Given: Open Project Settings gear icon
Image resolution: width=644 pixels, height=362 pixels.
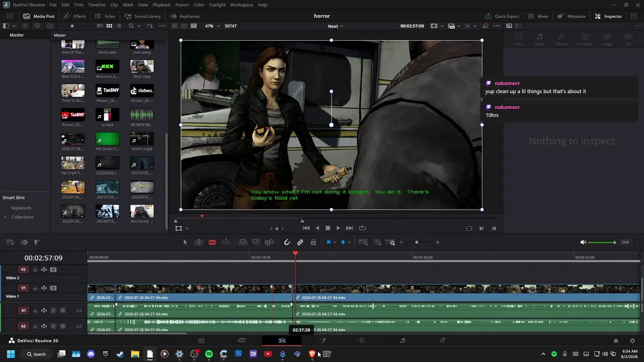Looking at the screenshot, I should (632, 341).
